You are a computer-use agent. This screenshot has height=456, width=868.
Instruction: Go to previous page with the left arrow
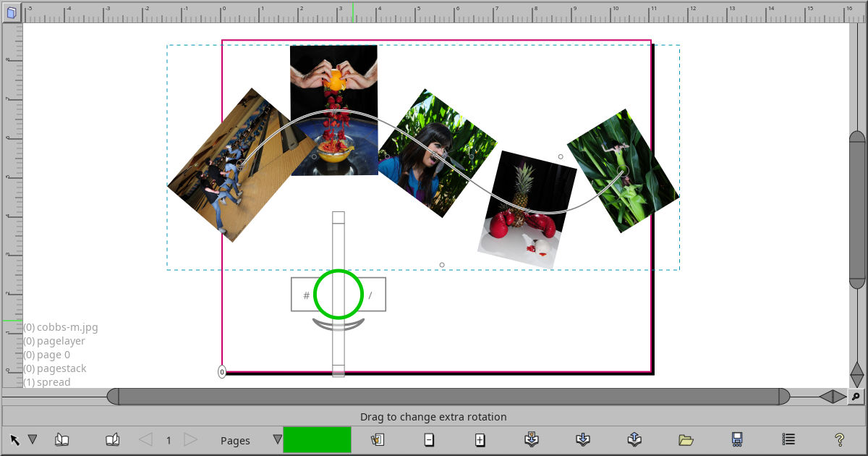pos(144,439)
